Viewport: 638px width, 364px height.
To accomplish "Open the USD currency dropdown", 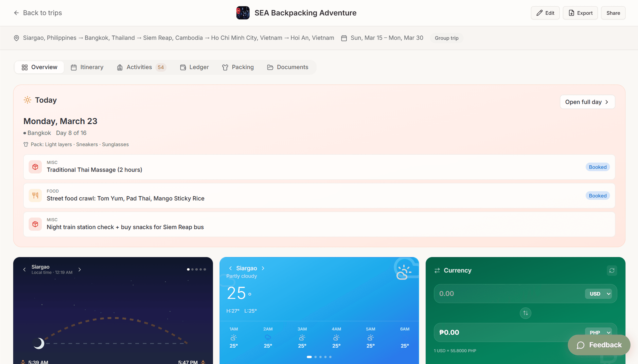I will click(598, 294).
